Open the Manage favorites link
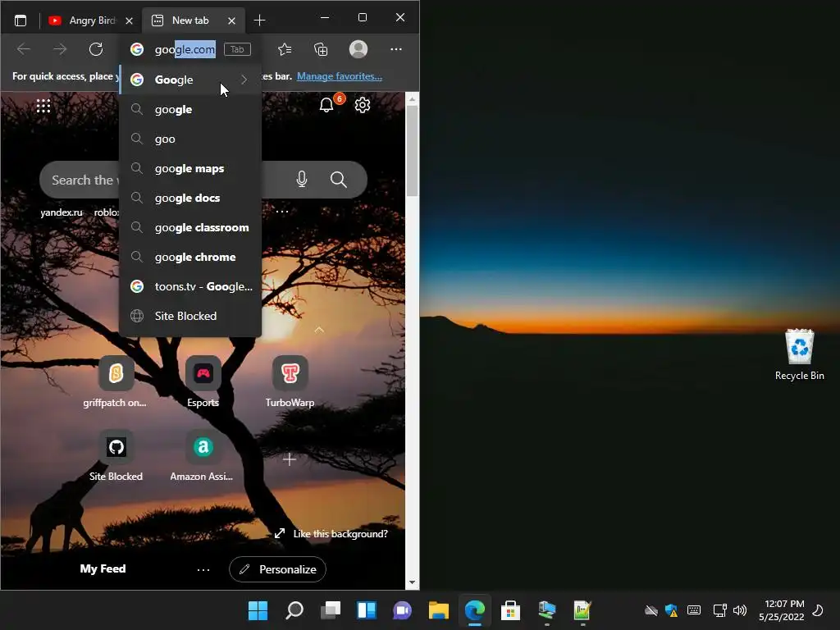 tap(340, 76)
